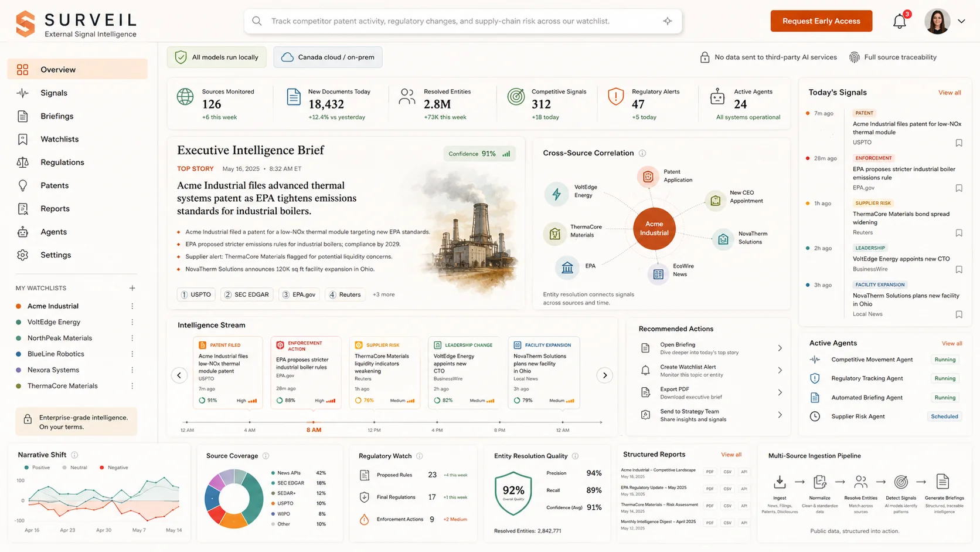Click the Regulatory Alerts shield icon
This screenshot has width=980, height=552.
[x=615, y=97]
